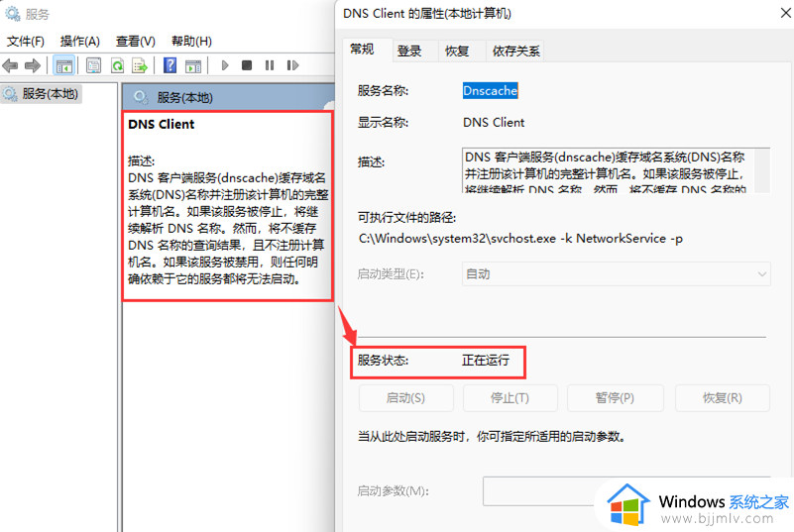794x532 pixels.
Task: Toggle the action pane toolbar icon
Action: pyautogui.click(x=193, y=65)
